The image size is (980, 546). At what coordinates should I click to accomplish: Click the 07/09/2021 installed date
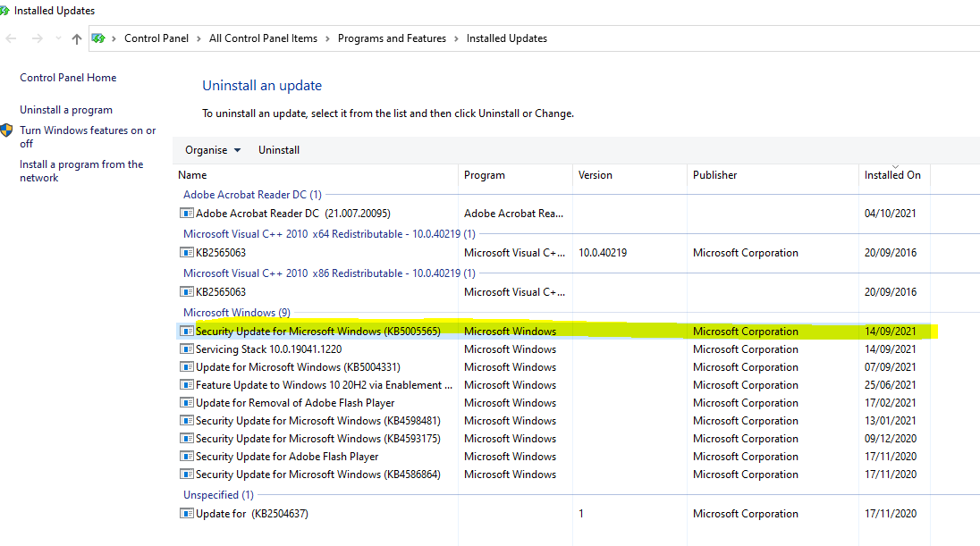(890, 366)
